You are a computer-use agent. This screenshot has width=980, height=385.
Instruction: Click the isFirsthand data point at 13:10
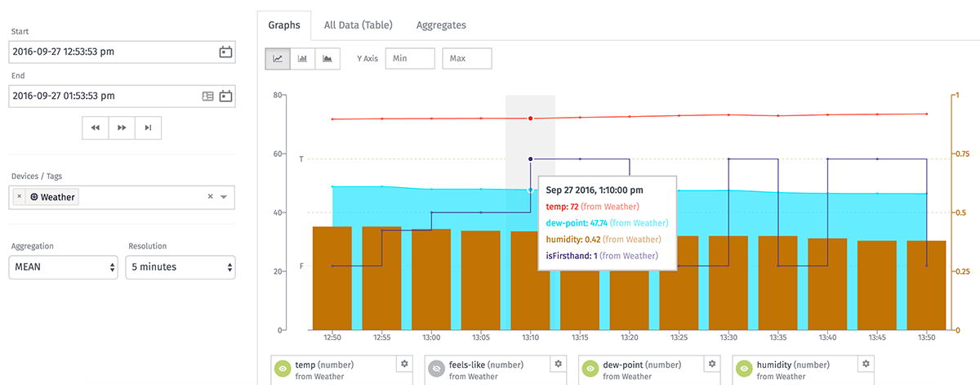(x=531, y=159)
